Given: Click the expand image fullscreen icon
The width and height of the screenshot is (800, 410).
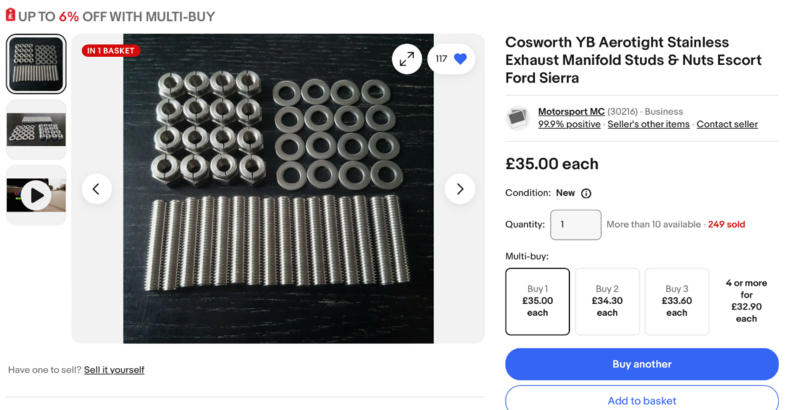Looking at the screenshot, I should [407, 59].
